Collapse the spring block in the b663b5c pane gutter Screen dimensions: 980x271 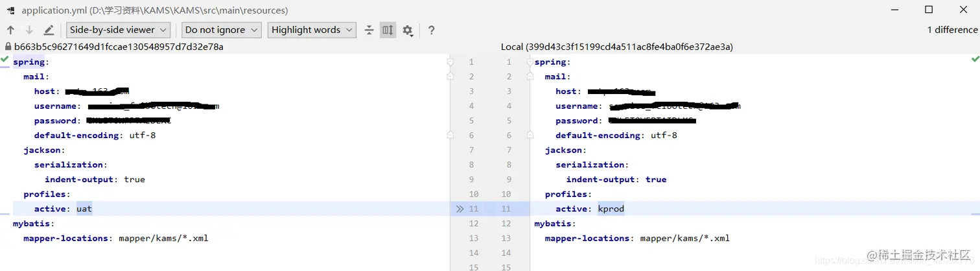(450, 62)
